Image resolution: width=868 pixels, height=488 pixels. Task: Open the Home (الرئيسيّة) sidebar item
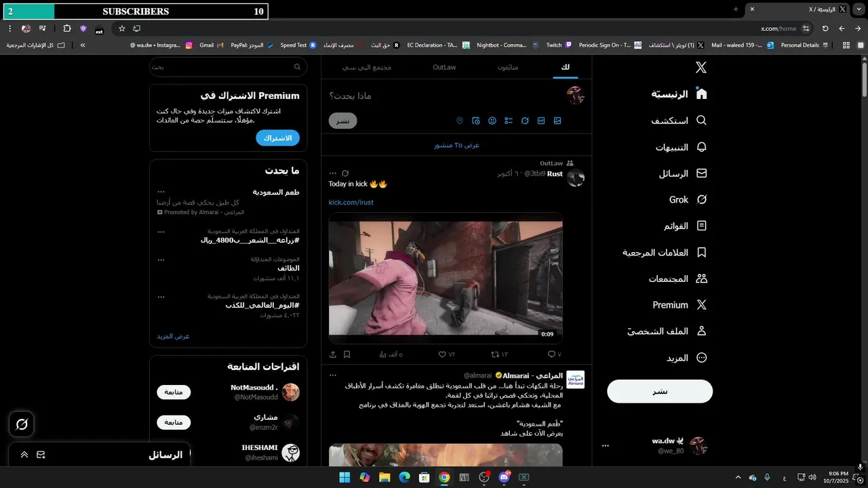coord(679,94)
